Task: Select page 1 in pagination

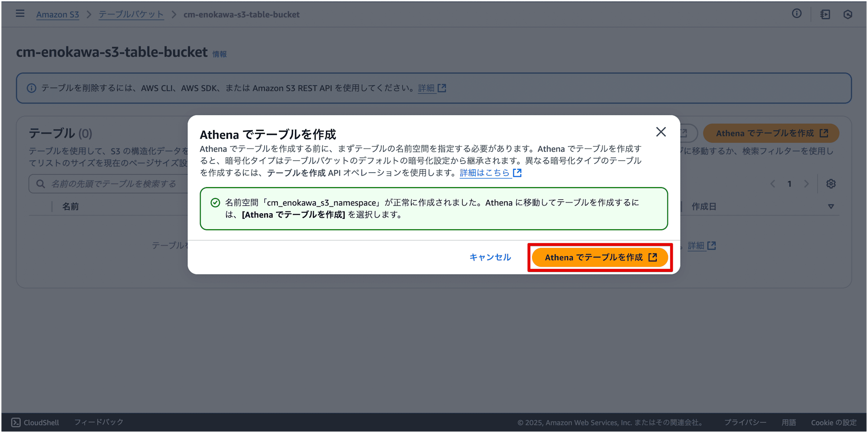Action: tap(789, 184)
